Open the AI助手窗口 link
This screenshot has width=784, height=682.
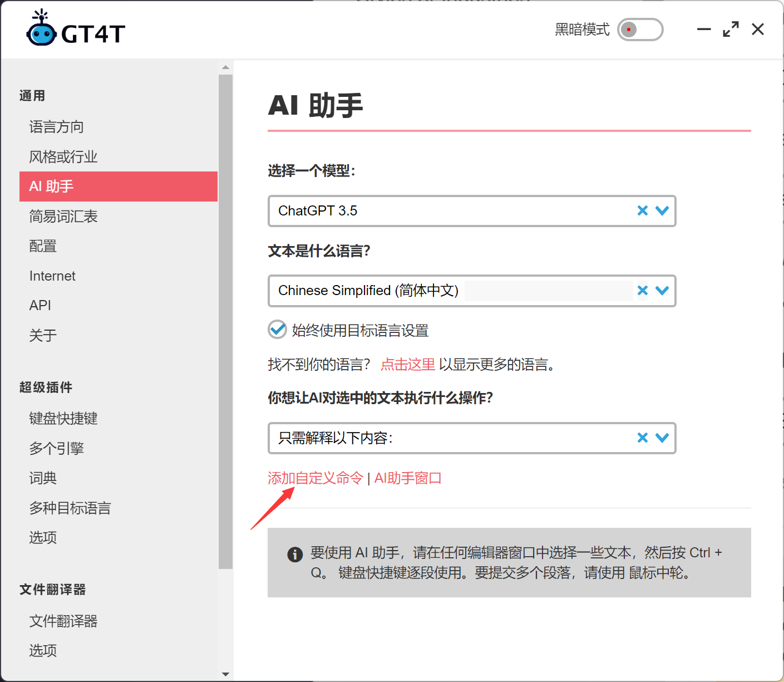(408, 478)
